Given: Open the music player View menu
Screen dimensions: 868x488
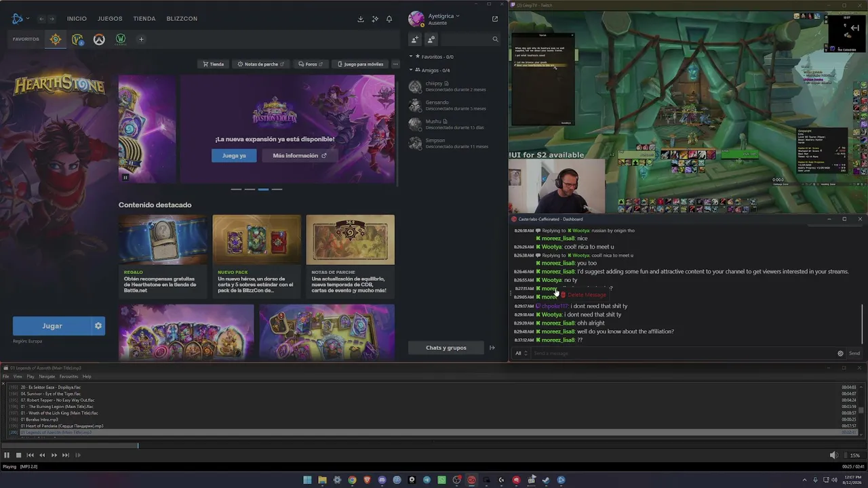Looking at the screenshot, I should 18,376.
